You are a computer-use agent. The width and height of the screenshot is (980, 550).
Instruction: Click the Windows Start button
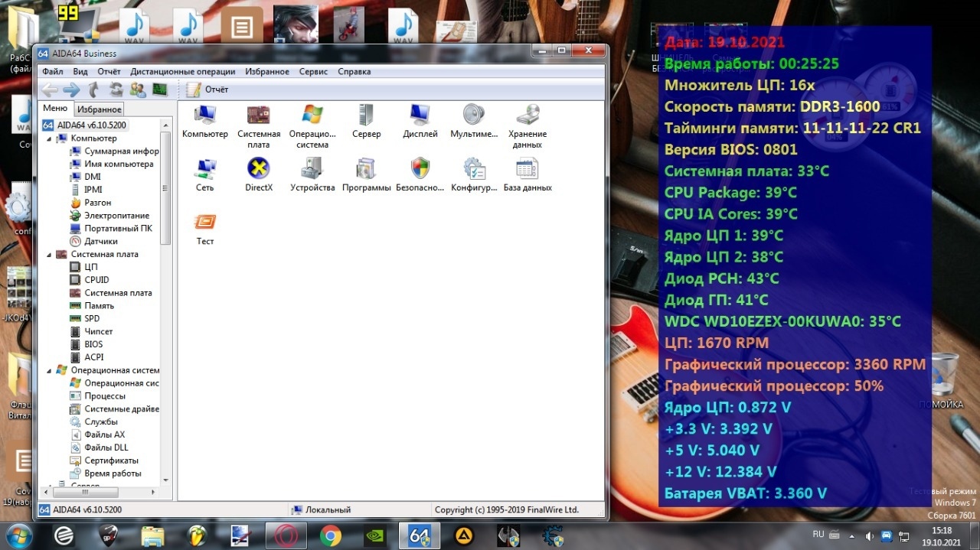point(18,535)
